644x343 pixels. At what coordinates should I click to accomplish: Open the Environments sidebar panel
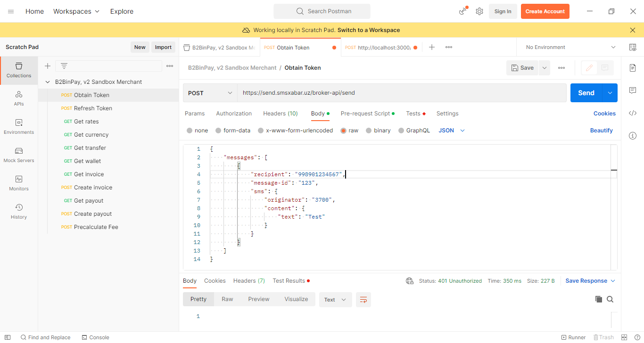point(19,127)
